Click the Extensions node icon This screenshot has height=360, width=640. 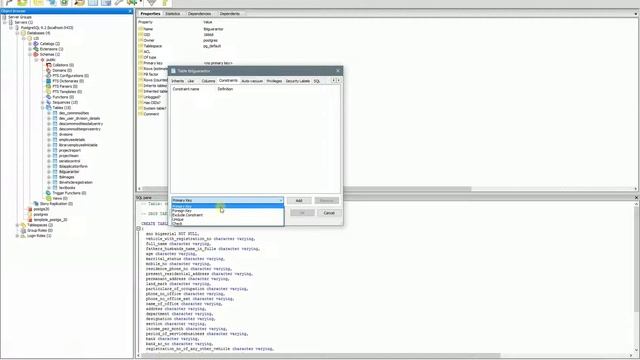[36, 49]
